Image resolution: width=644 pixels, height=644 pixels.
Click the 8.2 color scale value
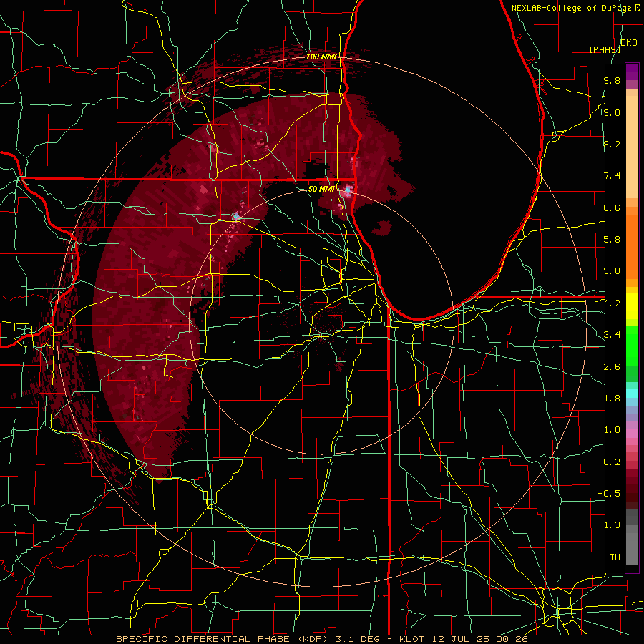pyautogui.click(x=612, y=144)
